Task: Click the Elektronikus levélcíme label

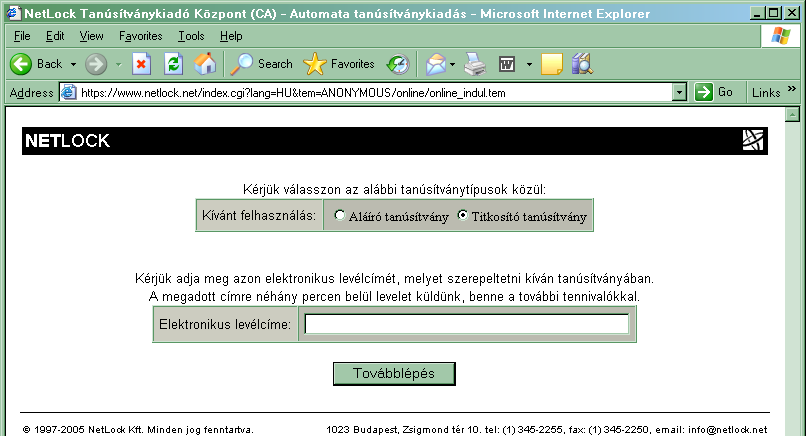Action: [x=225, y=324]
